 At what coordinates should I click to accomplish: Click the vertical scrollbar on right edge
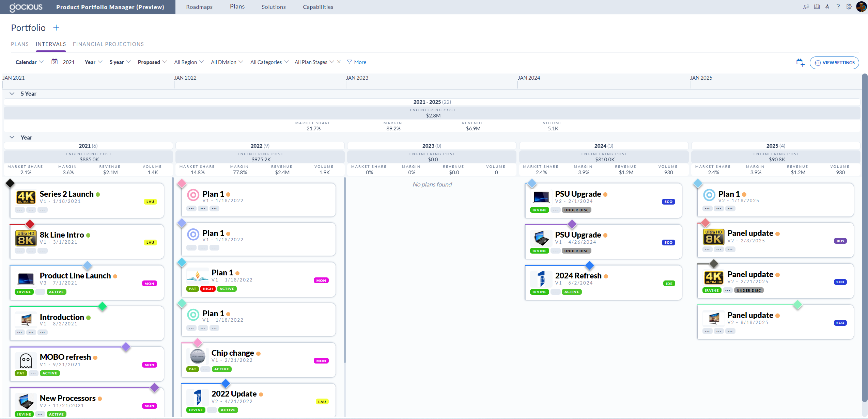(865, 238)
